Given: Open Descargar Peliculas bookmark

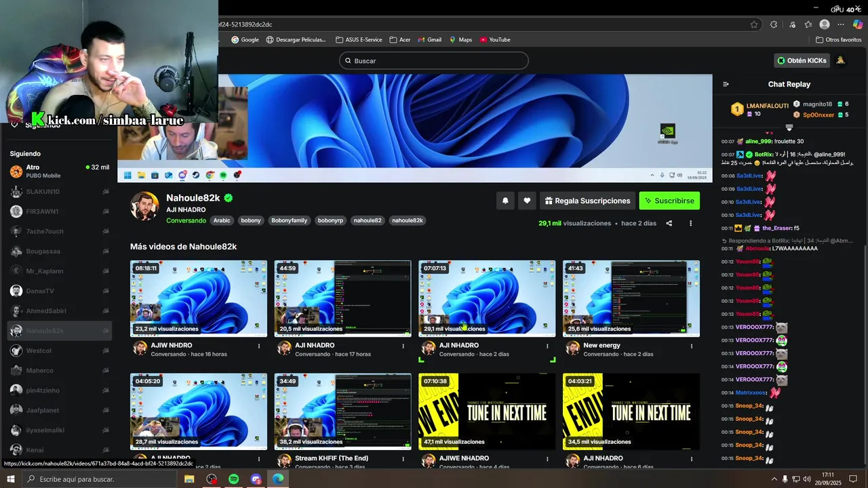Looking at the screenshot, I should pos(296,39).
